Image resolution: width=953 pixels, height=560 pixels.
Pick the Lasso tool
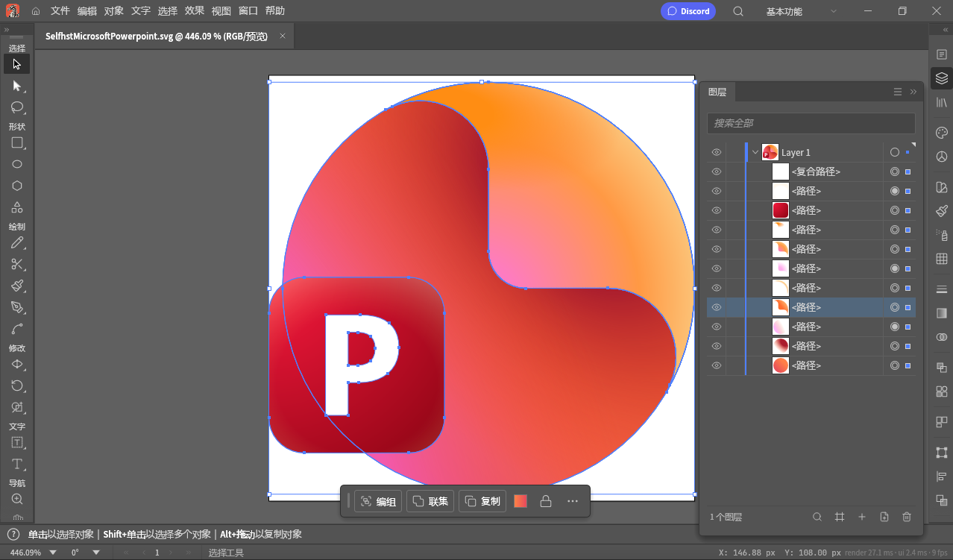click(16, 107)
